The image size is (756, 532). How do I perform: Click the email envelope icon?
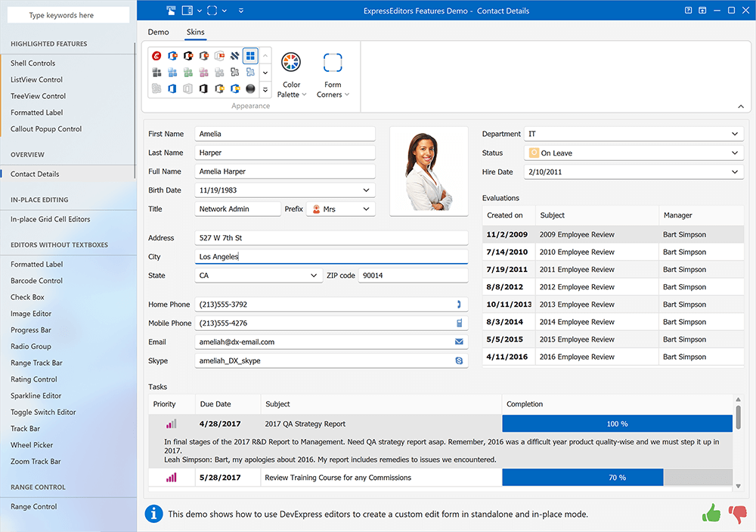point(460,342)
